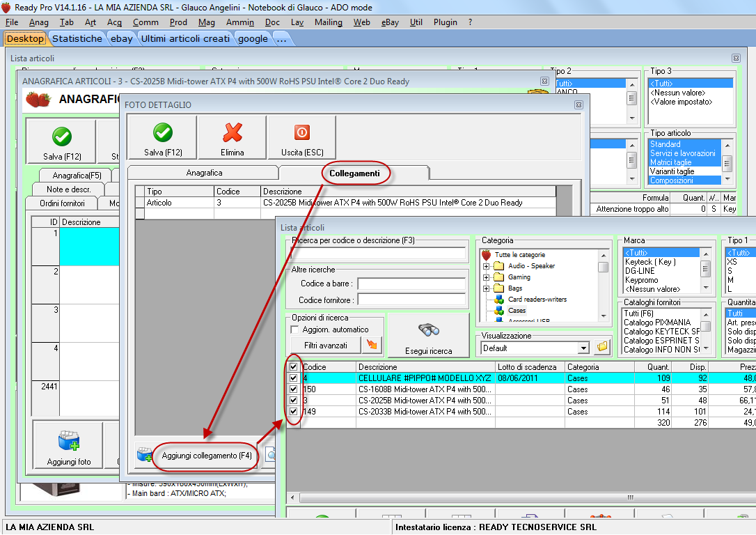756x535 pixels.
Task: Expand the Gaming category node
Action: [x=486, y=277]
